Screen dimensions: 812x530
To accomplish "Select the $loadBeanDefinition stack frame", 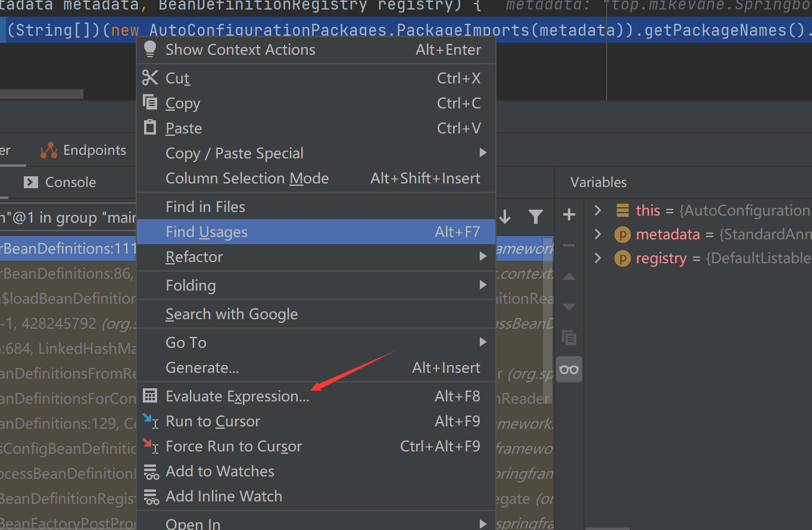I will pos(68,298).
